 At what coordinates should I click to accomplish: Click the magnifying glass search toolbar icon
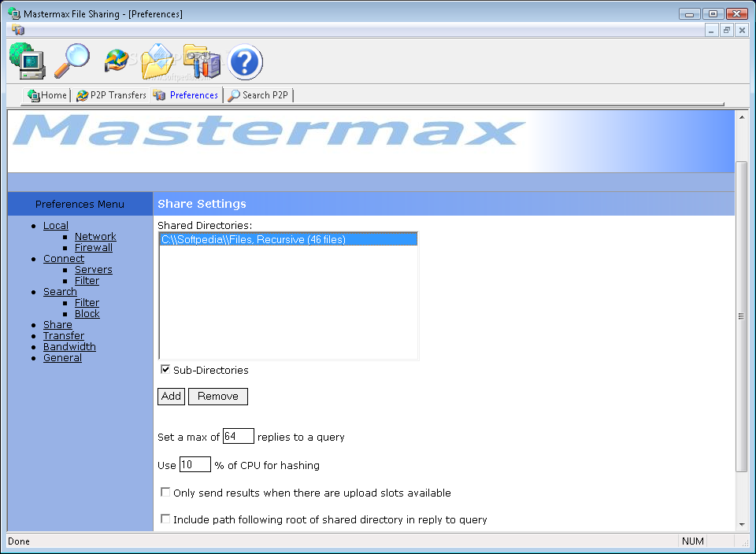tap(72, 61)
